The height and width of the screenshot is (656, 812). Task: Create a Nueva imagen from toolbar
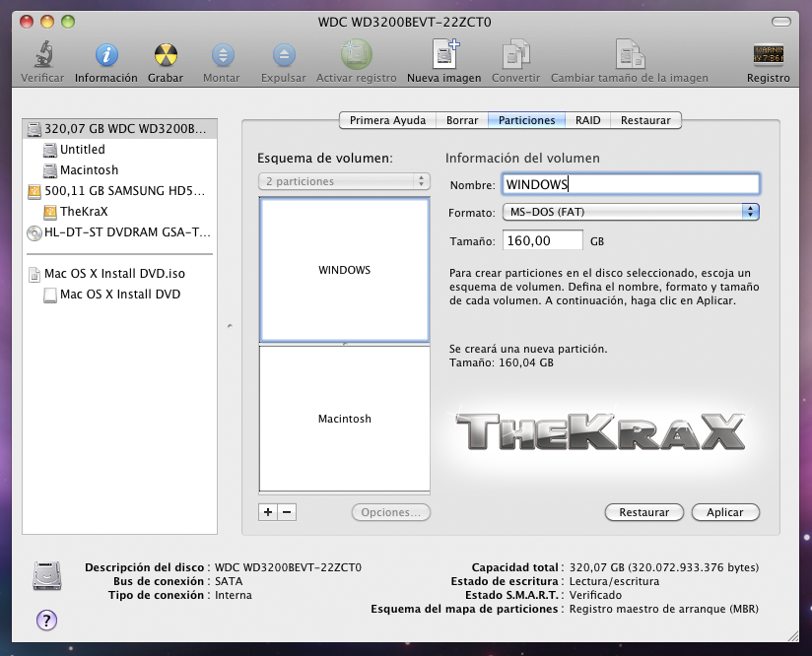[445, 54]
